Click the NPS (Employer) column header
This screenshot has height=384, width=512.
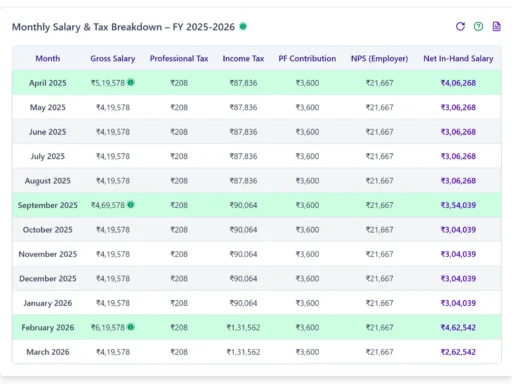click(379, 58)
